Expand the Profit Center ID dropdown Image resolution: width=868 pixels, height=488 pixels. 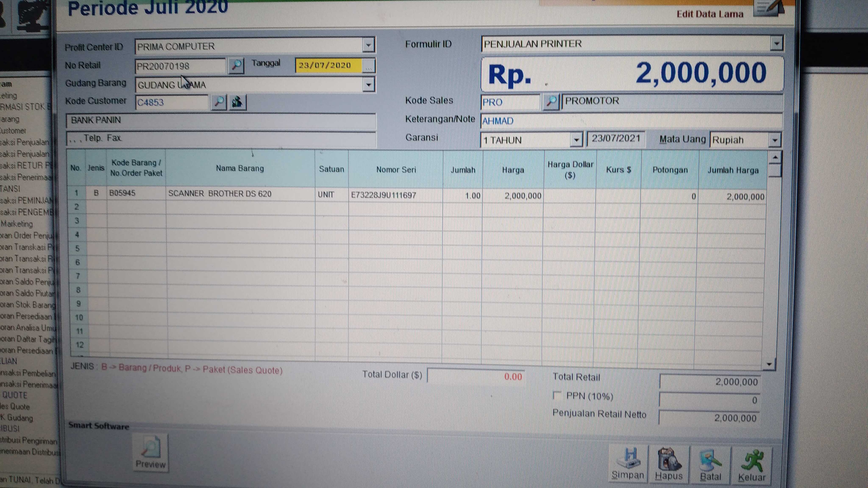[369, 45]
